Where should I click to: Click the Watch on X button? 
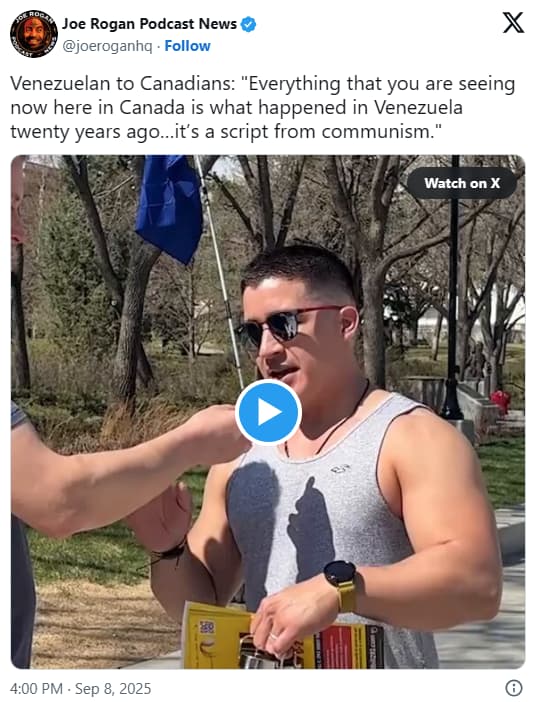click(462, 183)
